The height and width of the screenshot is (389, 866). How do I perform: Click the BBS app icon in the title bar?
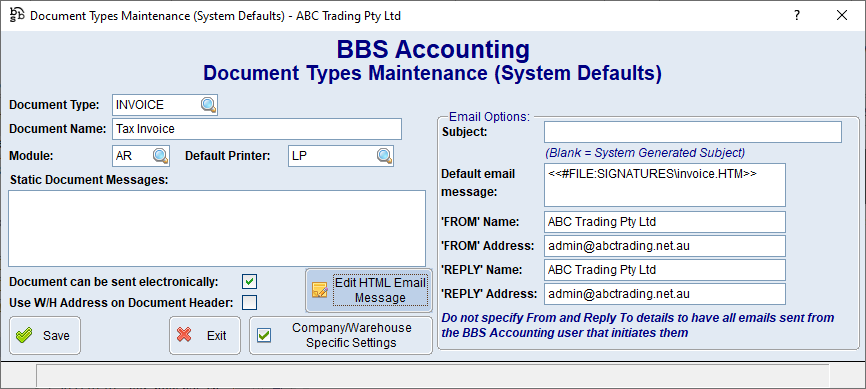[x=17, y=15]
